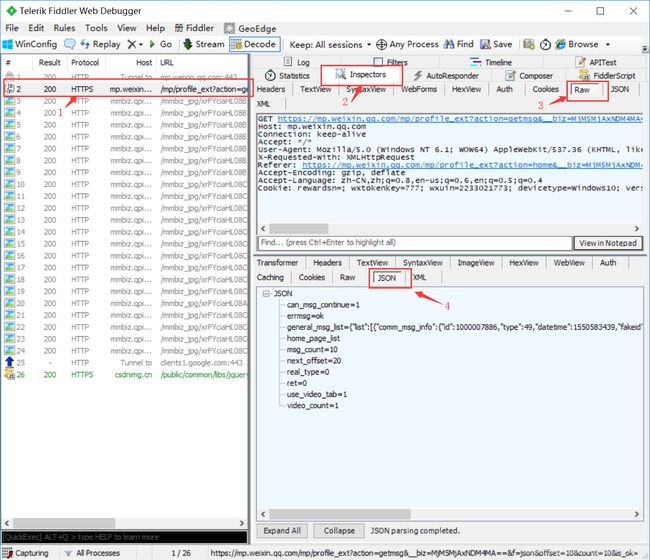Viewport: 650px width, 560px height.
Task: Open the Edit menu
Action: [36, 28]
